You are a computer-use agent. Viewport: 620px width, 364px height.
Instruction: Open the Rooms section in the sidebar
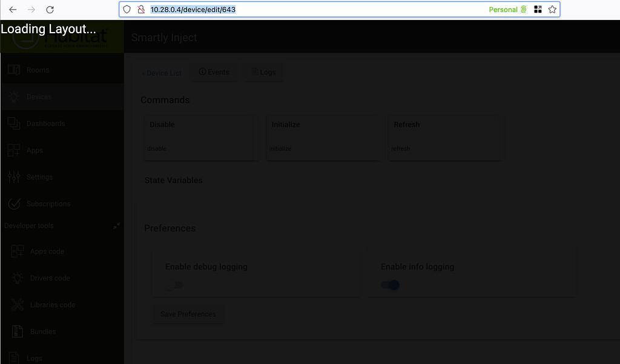(x=38, y=70)
